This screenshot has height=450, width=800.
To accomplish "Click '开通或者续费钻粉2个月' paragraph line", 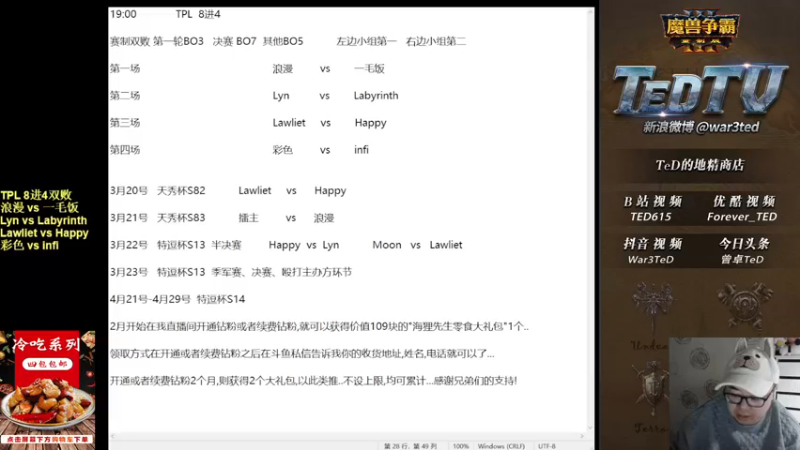I will click(x=313, y=381).
